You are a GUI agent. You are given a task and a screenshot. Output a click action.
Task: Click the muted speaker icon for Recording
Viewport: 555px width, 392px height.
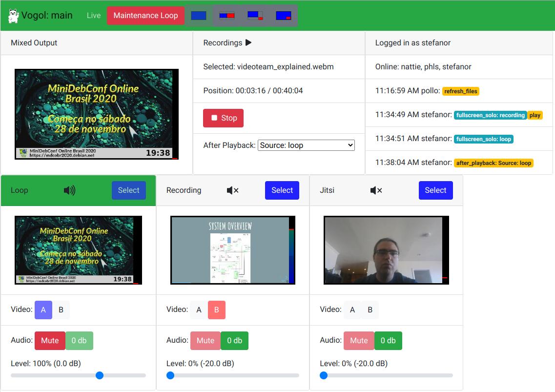[233, 190]
